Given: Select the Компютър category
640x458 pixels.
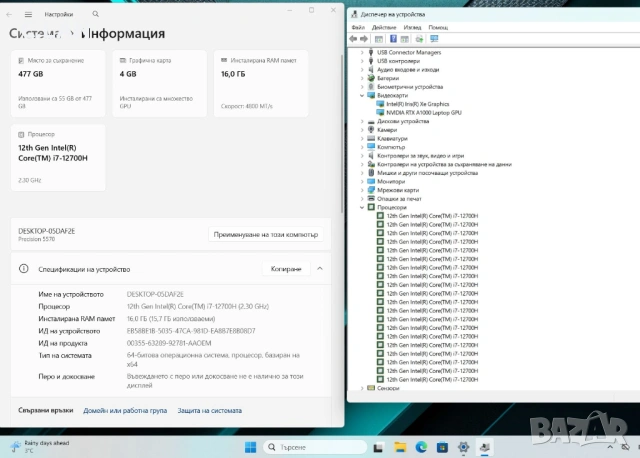Looking at the screenshot, I should pos(391,147).
